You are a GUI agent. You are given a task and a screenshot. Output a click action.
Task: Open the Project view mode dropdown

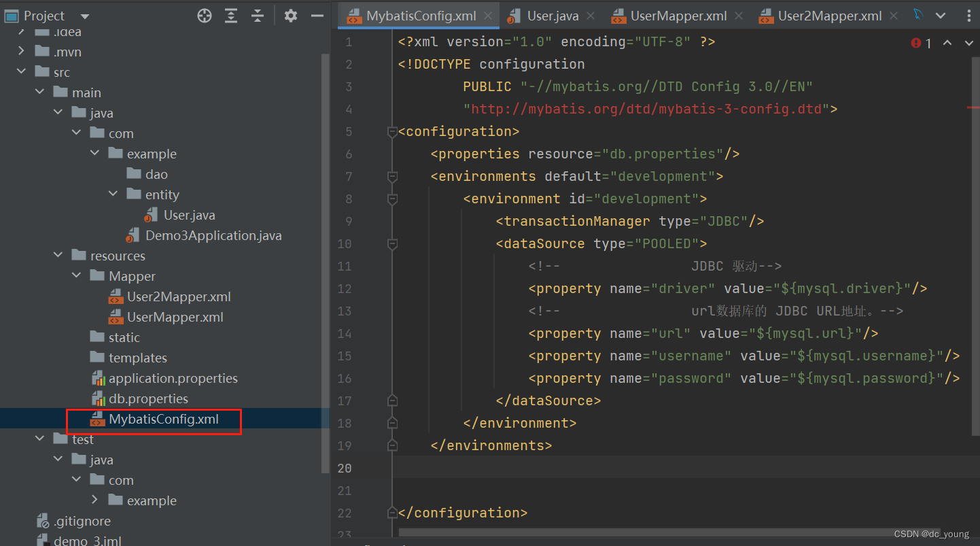click(84, 15)
